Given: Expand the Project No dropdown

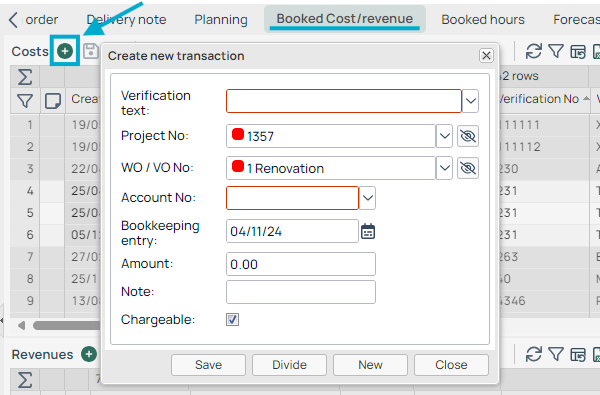Looking at the screenshot, I should point(444,136).
